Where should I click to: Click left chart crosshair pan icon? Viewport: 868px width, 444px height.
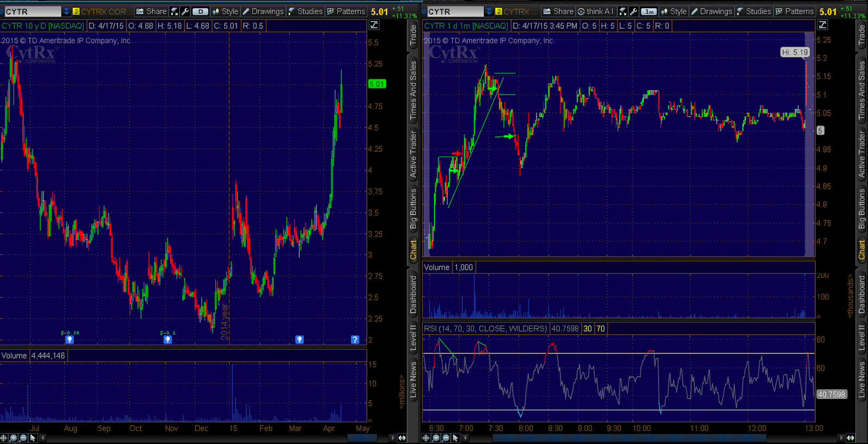point(4,438)
